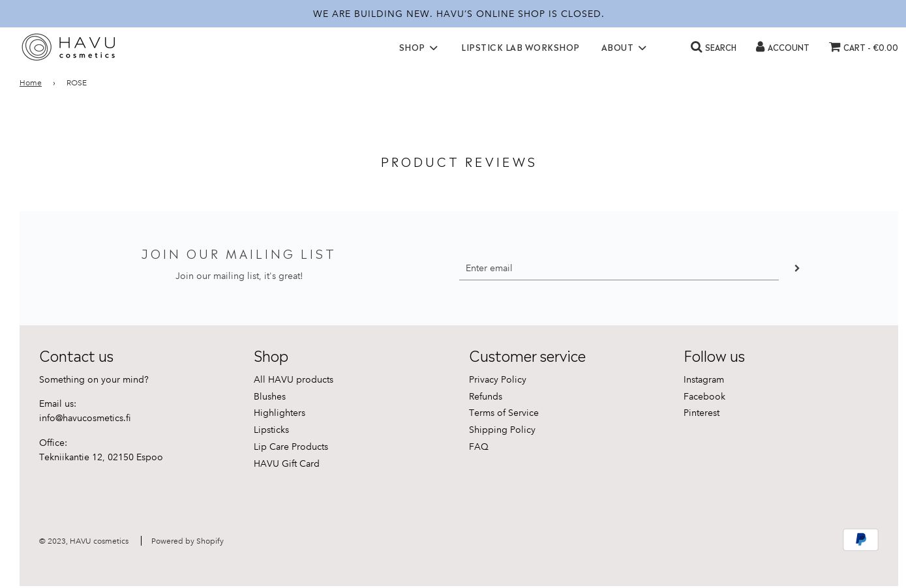Expand the SHOP menu chevron
The width and height of the screenshot is (906, 588).
point(434,48)
